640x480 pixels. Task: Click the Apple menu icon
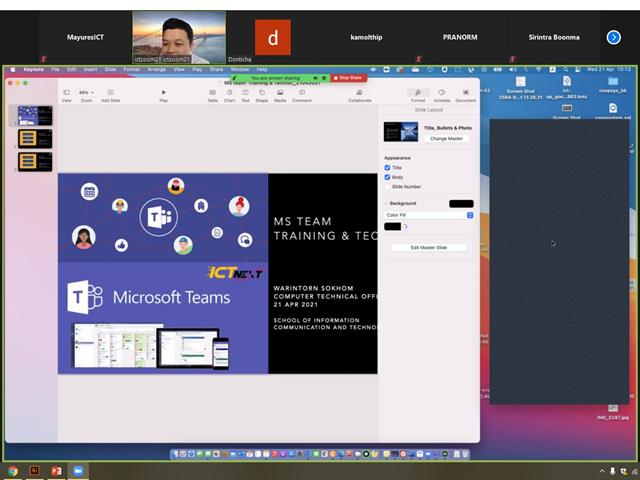pyautogui.click(x=13, y=69)
